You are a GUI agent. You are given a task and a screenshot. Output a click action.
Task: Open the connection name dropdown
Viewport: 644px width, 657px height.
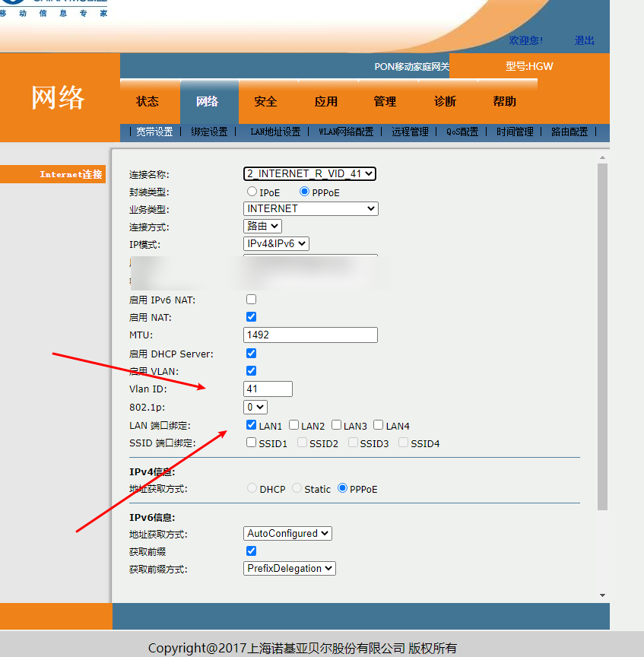(309, 174)
